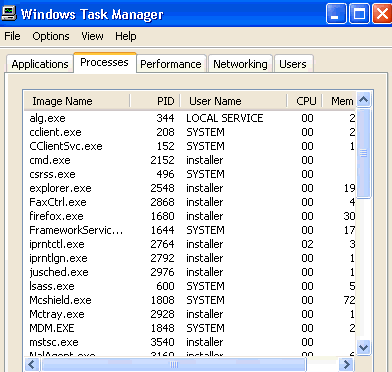Image resolution: width=392 pixels, height=372 pixels.
Task: Select the csrss.exe process
Action: click(x=190, y=174)
